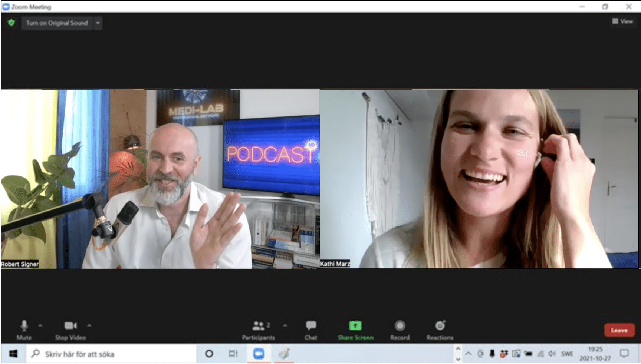Open the Windows Start menu

click(x=13, y=354)
